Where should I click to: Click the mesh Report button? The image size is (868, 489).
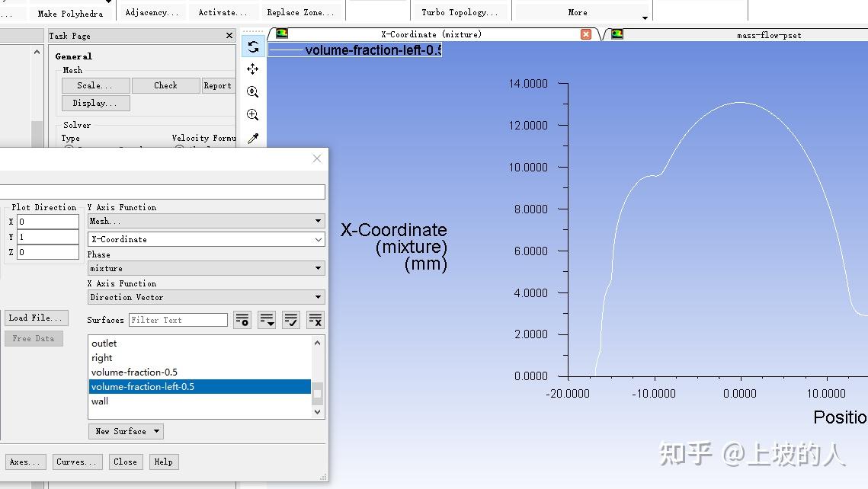pyautogui.click(x=218, y=85)
